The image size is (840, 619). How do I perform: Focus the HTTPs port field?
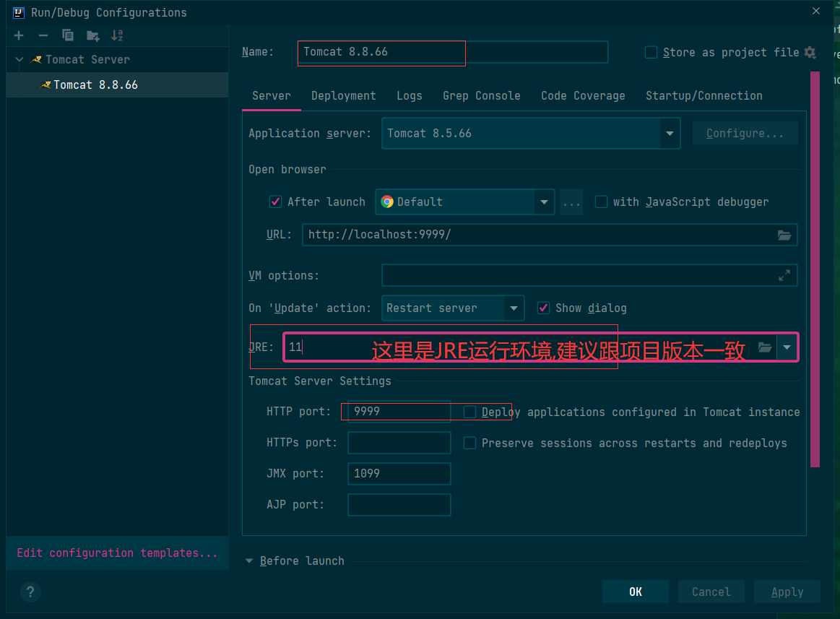399,443
